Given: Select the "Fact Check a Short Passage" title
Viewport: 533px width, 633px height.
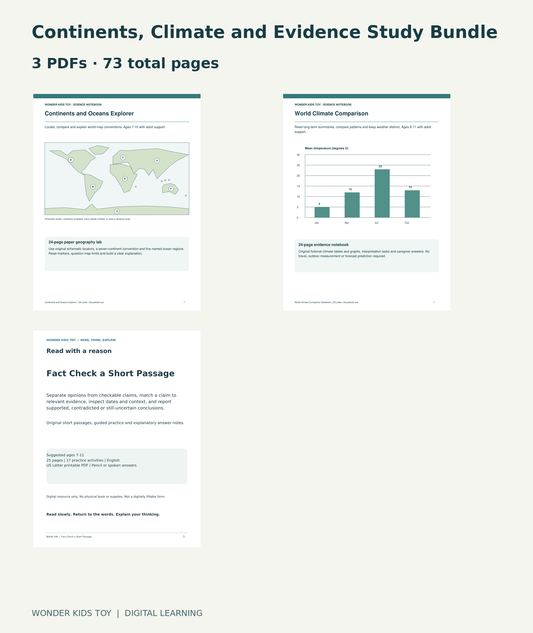Looking at the screenshot, I should [110, 373].
